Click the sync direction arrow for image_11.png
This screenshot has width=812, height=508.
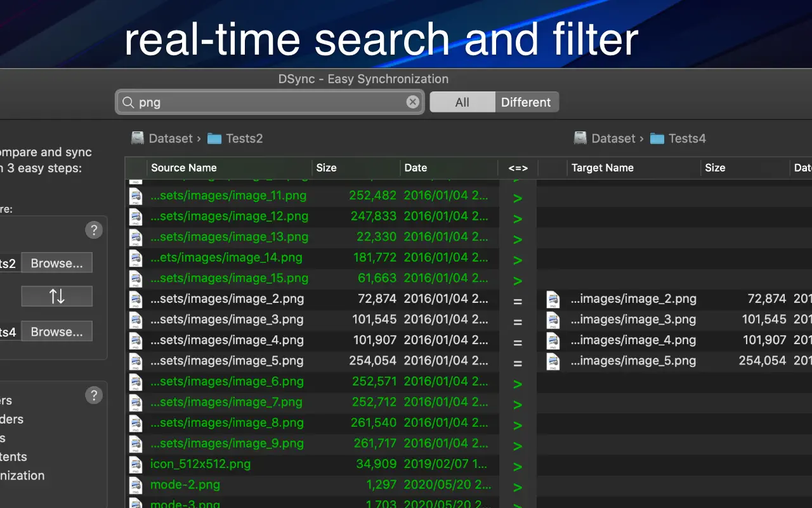pos(518,198)
